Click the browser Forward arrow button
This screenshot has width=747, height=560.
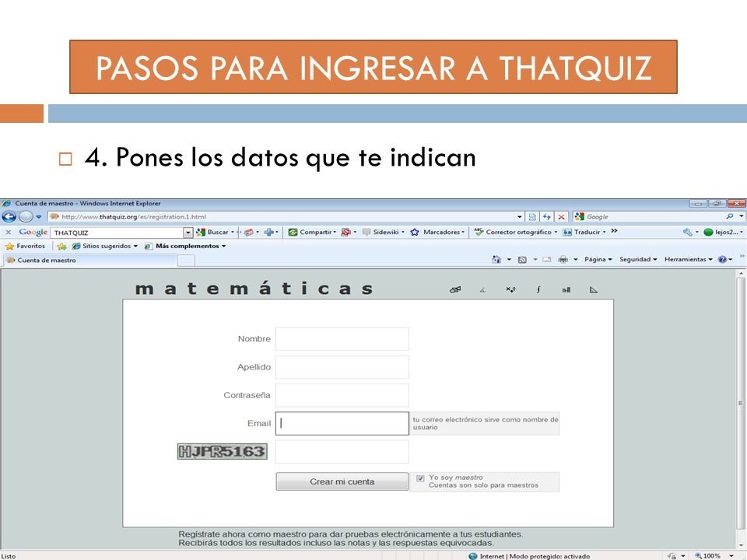[x=26, y=217]
